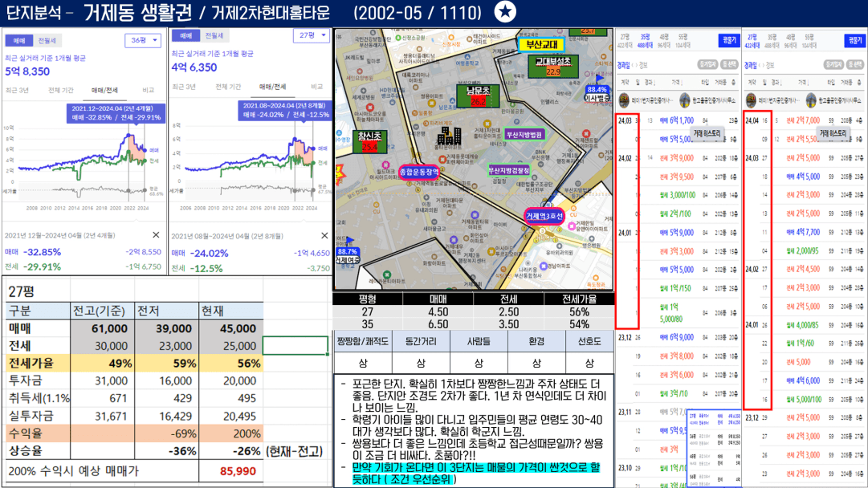Image resolution: width=868 pixels, height=488 pixels.
Task: Switch to 최근 3년 tab in 36평 panel
Action: (x=17, y=90)
